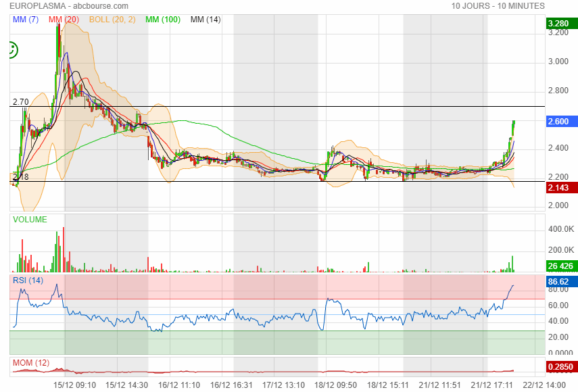Image resolution: width=578 pixels, height=392 pixels.
Task: Click the blue 86.62 RSI value tag
Action: 562,282
